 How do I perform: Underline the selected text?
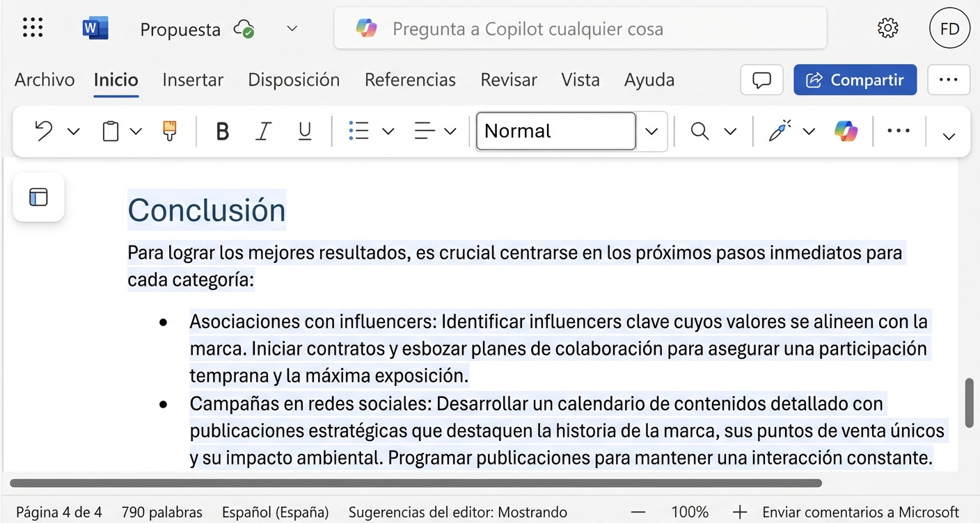(304, 131)
